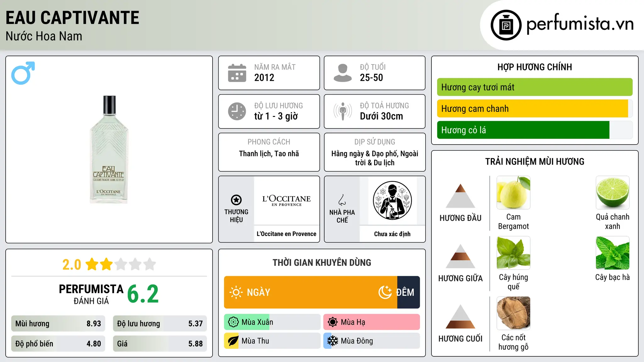The image size is (644, 362).
Task: Click the Hương đầu pyramid icon
Action: pos(460,196)
